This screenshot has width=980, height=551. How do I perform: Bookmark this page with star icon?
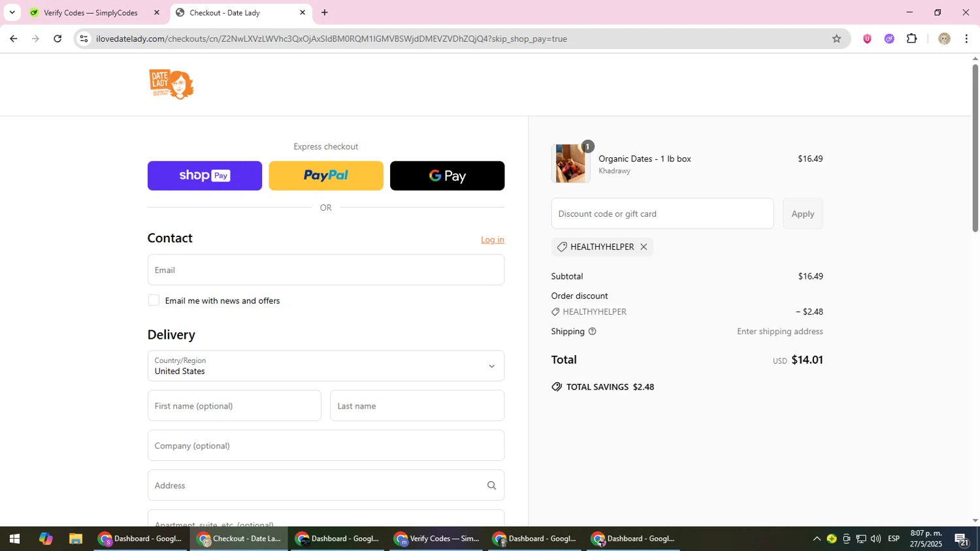click(836, 39)
